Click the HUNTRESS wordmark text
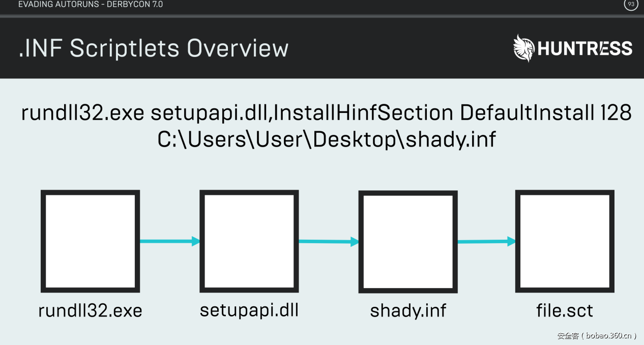Image resolution: width=644 pixels, height=345 pixels. tap(584, 49)
